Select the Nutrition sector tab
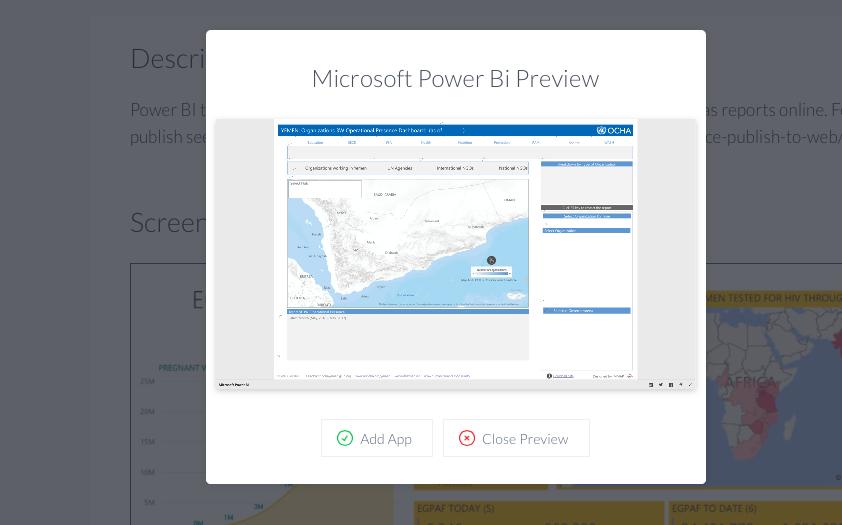This screenshot has height=525, width=842. coord(464,143)
